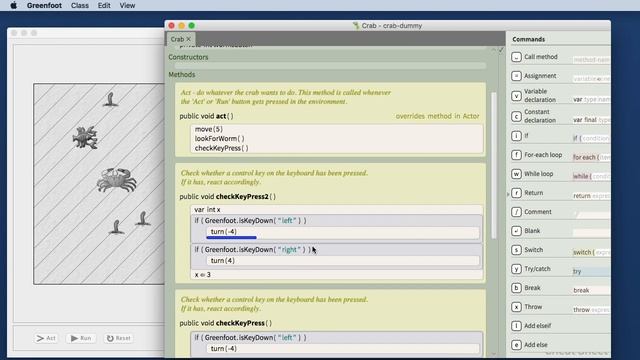Open the Greenfoot menu

(x=44, y=5)
